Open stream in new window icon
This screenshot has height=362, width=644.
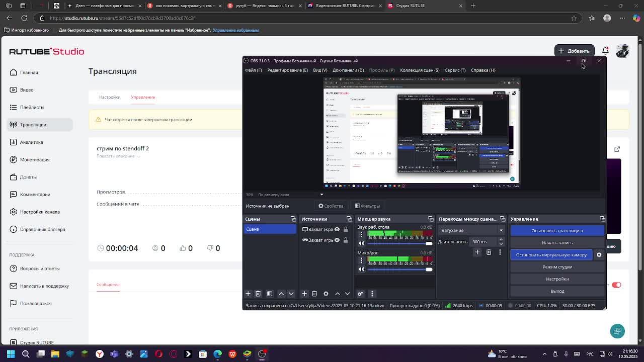(x=617, y=149)
